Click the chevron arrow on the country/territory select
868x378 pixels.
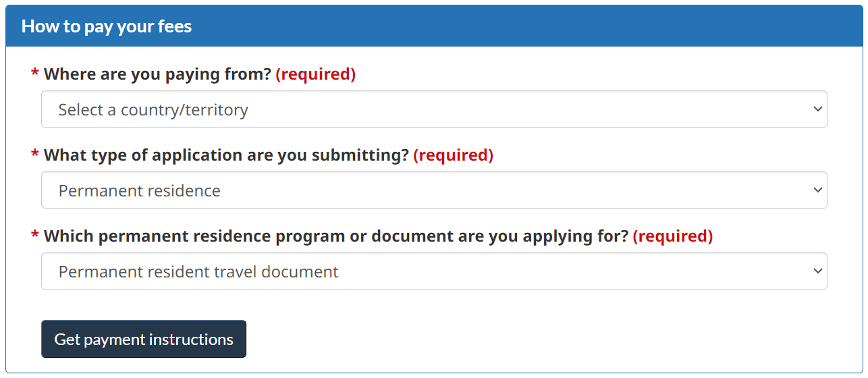(x=817, y=109)
